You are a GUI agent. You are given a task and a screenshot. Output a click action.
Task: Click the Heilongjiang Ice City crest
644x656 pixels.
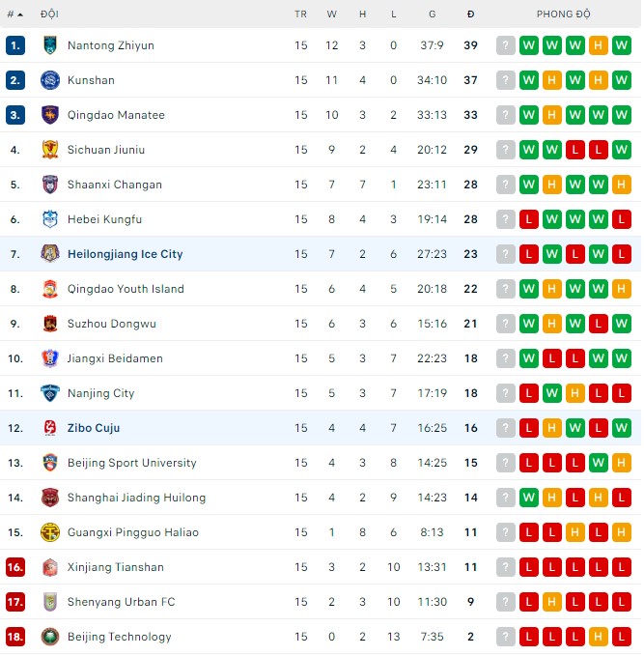pos(50,254)
